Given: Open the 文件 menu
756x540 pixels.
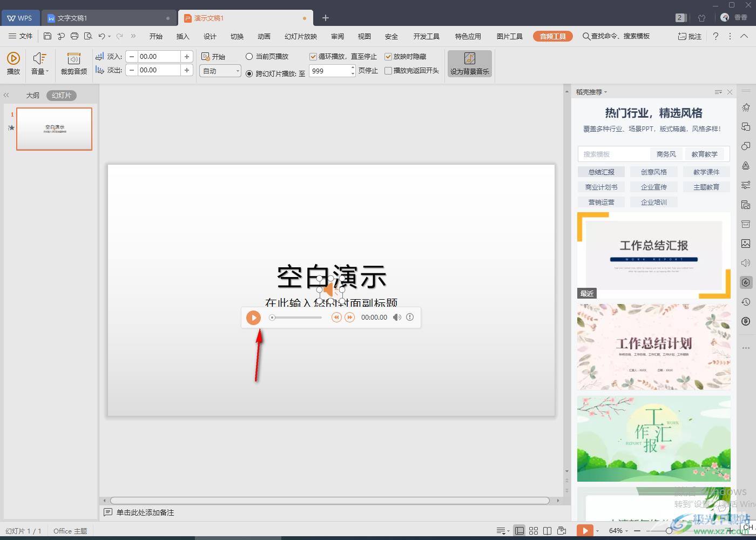Looking at the screenshot, I should pos(21,36).
